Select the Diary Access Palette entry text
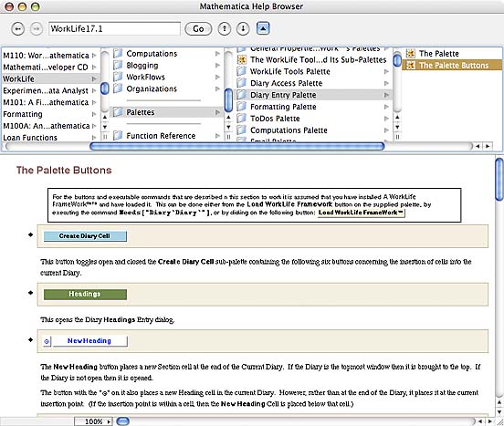 [x=286, y=83]
